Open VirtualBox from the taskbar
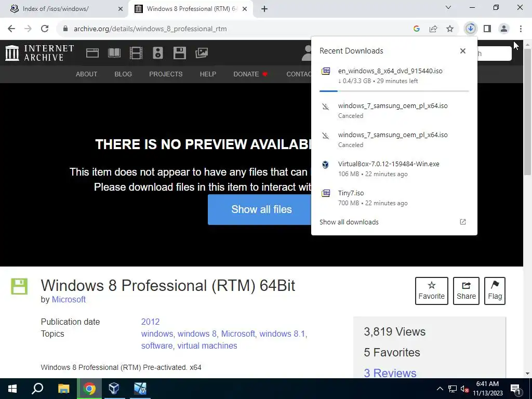The image size is (532, 399). pyautogui.click(x=114, y=389)
